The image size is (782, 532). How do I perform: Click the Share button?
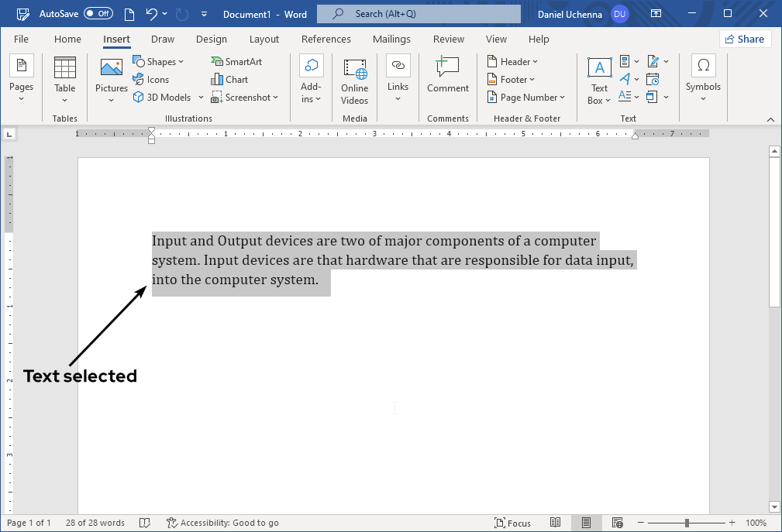pos(744,39)
